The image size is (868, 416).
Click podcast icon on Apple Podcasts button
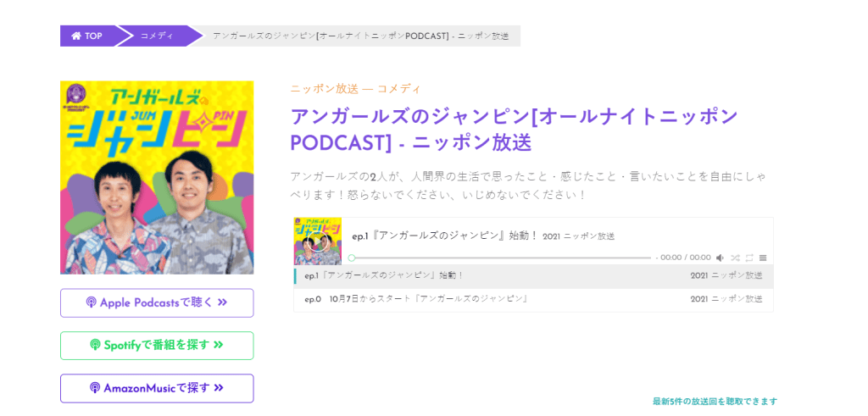click(92, 302)
